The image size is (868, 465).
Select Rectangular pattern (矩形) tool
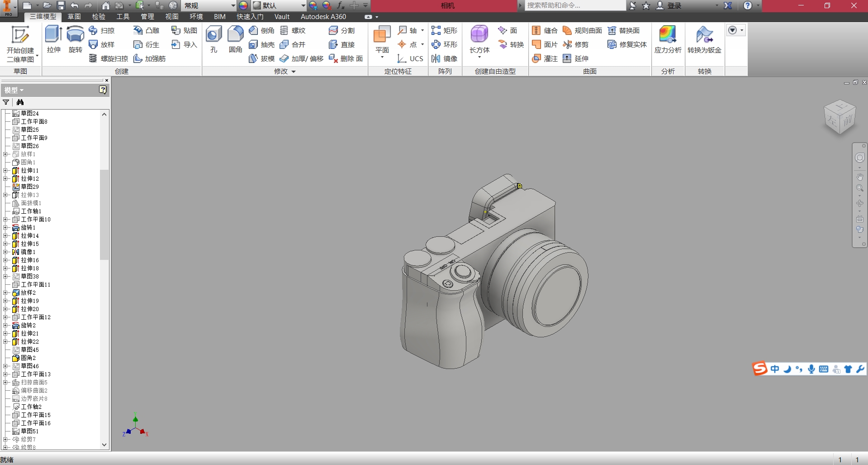pyautogui.click(x=445, y=30)
